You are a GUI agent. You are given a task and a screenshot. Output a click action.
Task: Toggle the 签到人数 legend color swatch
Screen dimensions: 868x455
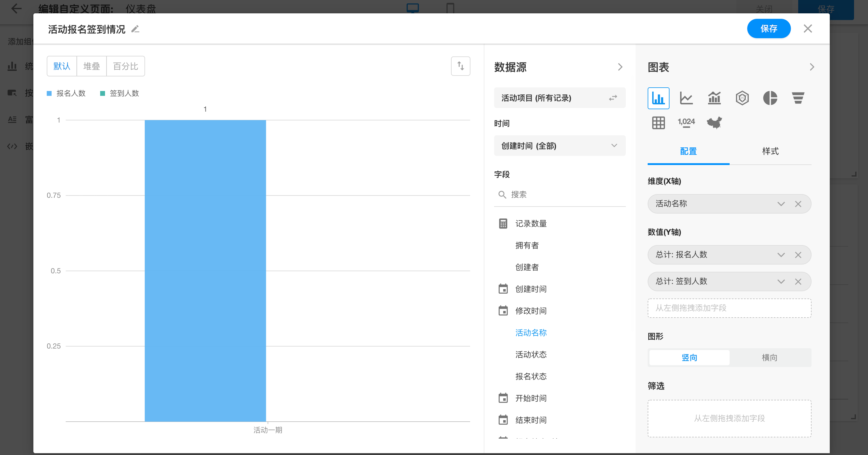tap(103, 93)
